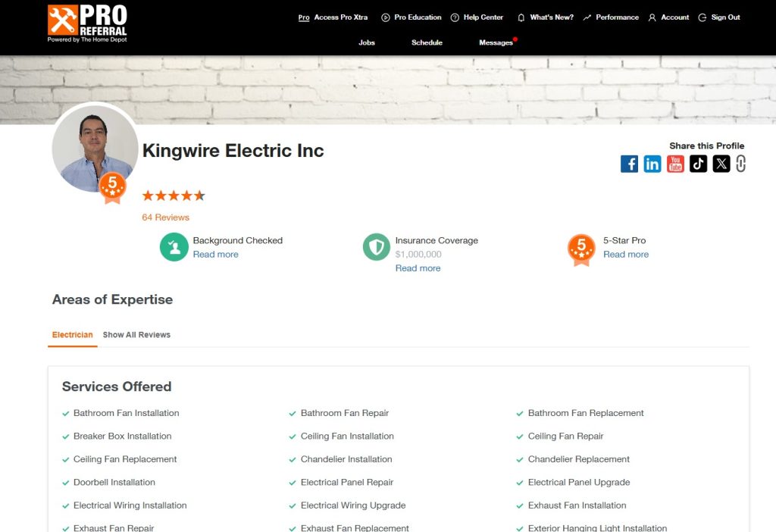Image resolution: width=776 pixels, height=532 pixels.
Task: Read more about 5-Star Pro
Action: point(625,255)
